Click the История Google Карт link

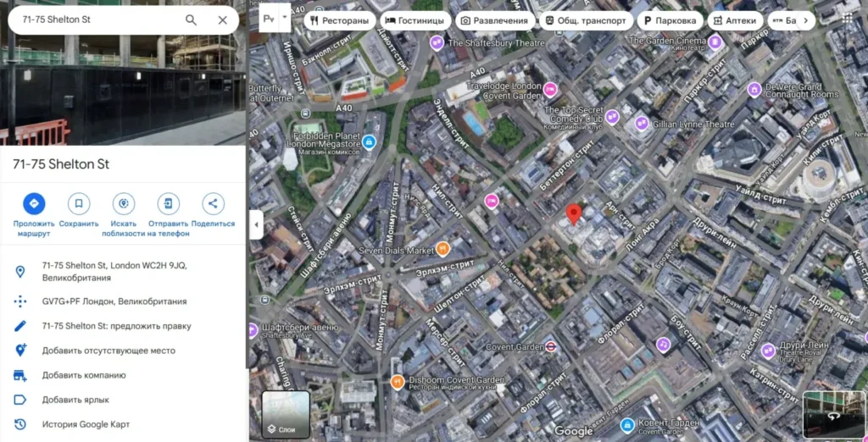pos(86,424)
